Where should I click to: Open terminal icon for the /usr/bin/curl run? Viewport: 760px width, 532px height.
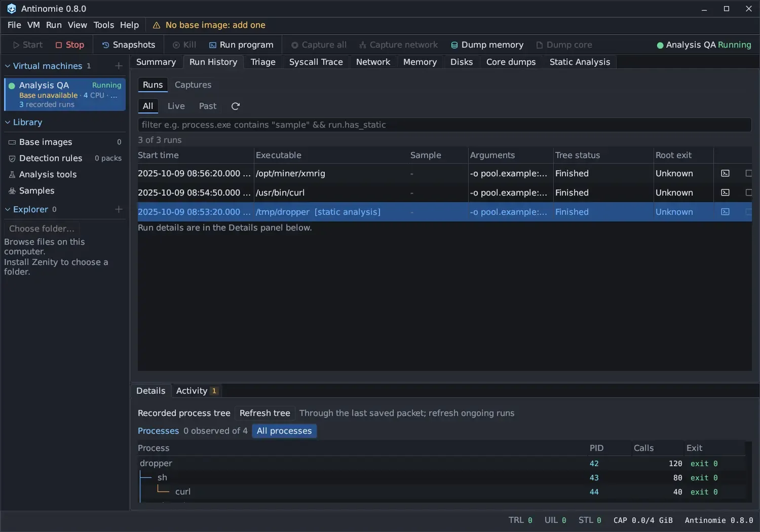pos(726,193)
